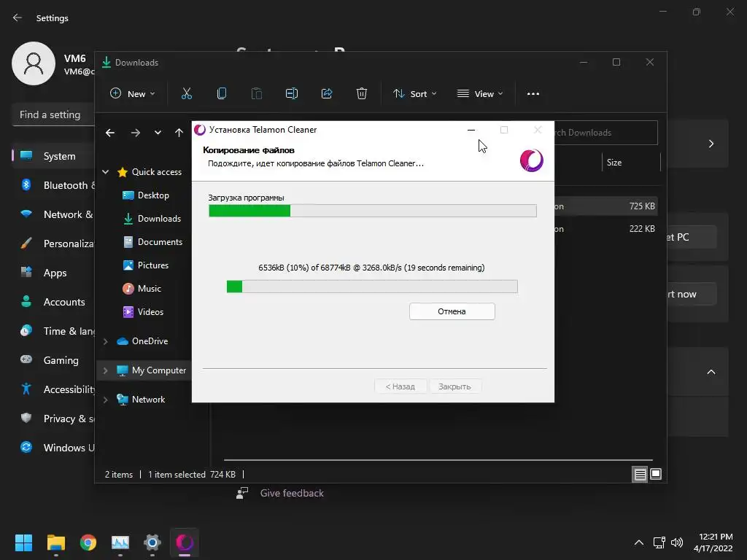Open the View dropdown menu

(x=480, y=94)
